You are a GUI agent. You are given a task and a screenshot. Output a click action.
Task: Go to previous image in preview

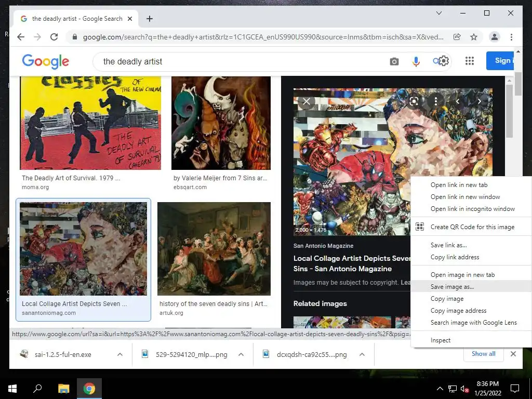[x=457, y=101]
